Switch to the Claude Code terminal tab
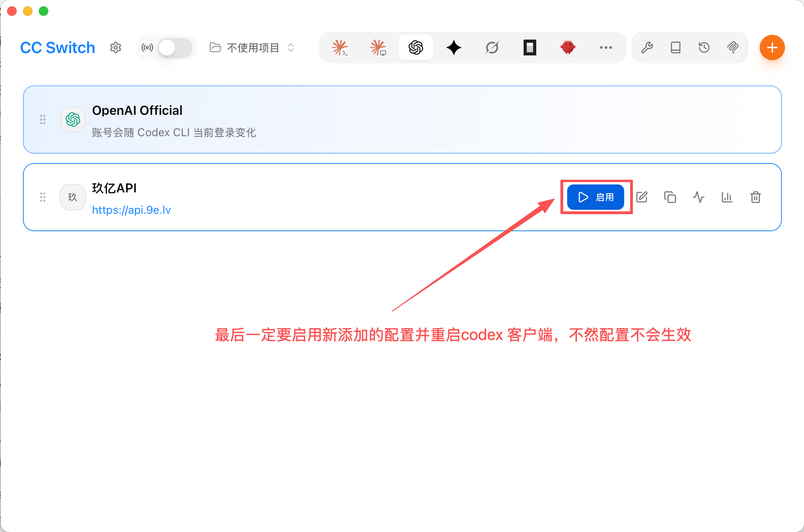The image size is (804, 532). pos(340,47)
